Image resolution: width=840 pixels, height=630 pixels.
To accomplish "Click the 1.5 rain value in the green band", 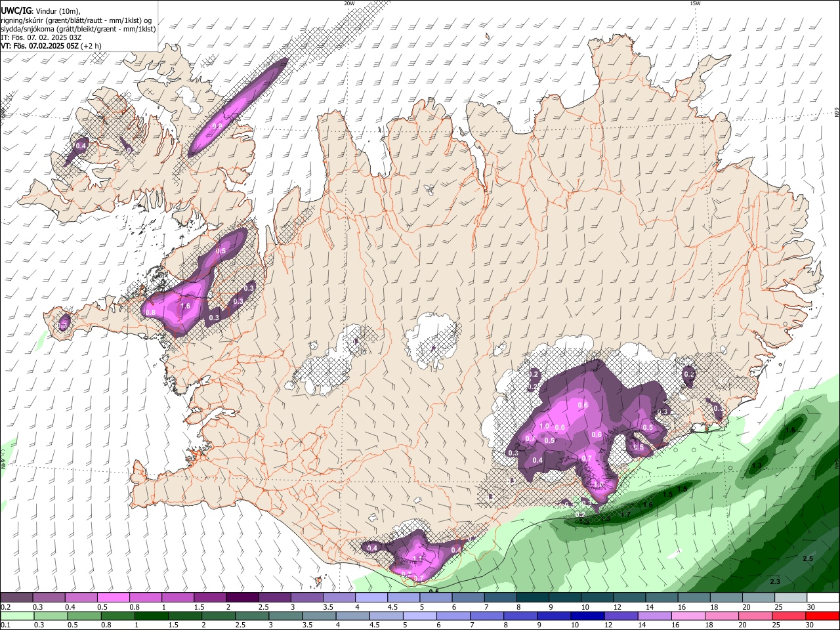I will [x=667, y=494].
